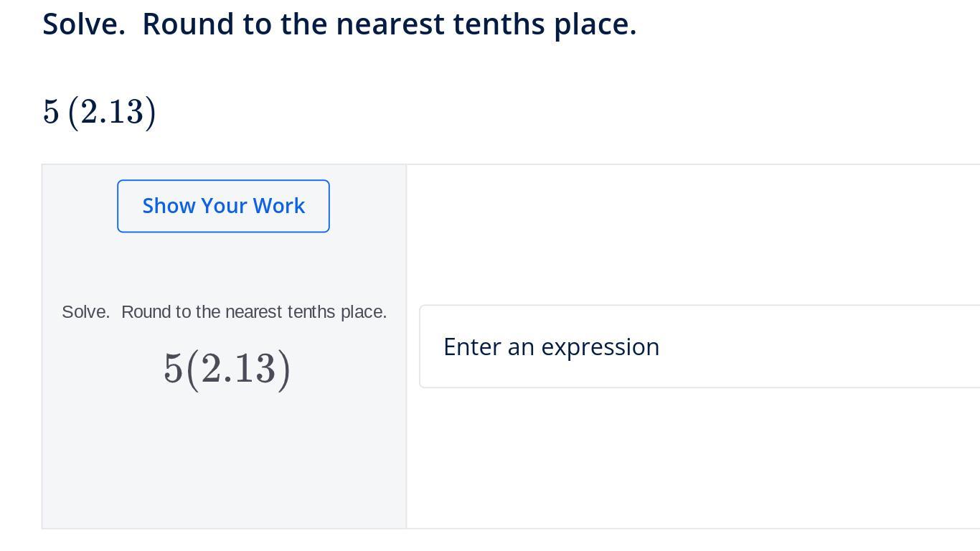Click the large 5 (2.13) expression under heading
This screenshot has width=980, height=551.
coord(99,112)
